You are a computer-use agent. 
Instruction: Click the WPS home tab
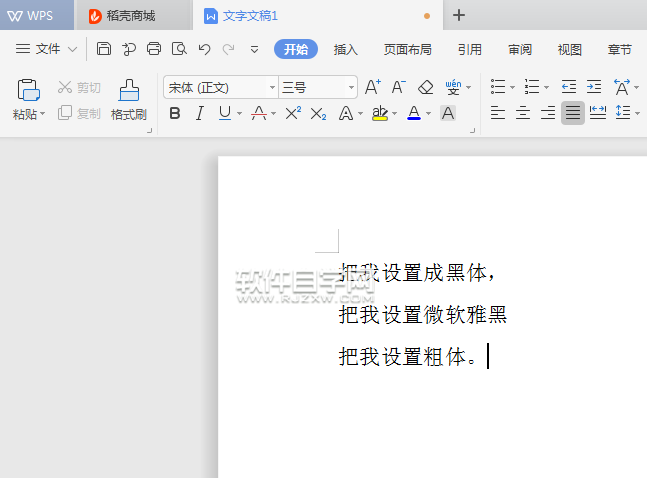click(37, 15)
